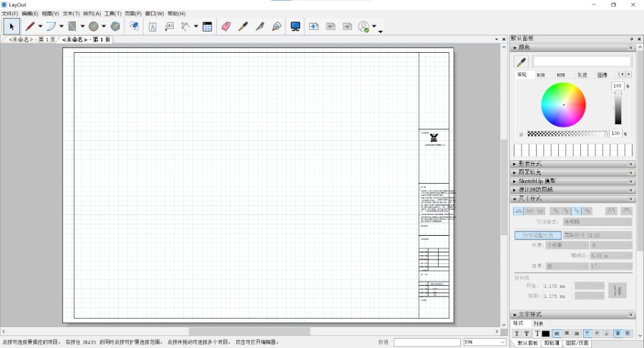This screenshot has height=348, width=644.
Task: Start presentation with the monitor icon
Action: pos(295,26)
